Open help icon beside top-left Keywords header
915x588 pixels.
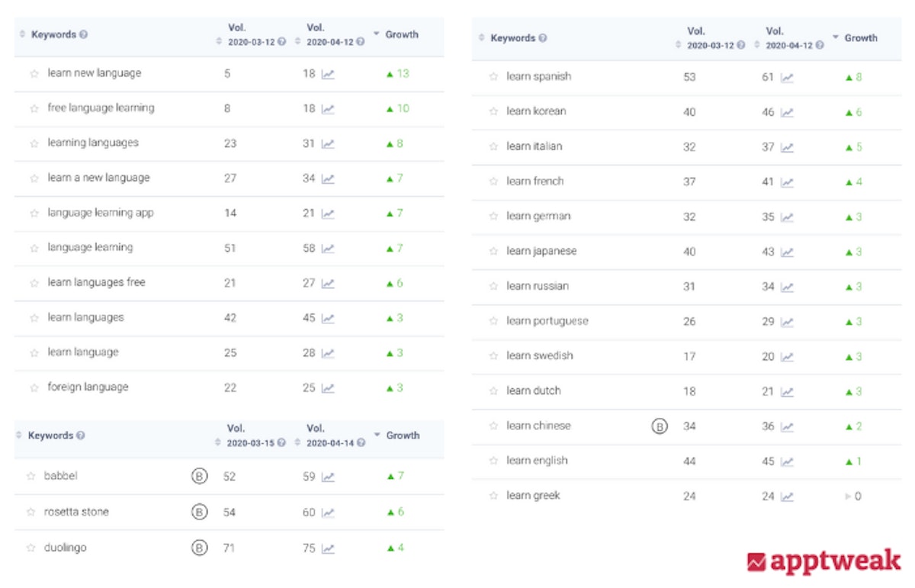(83, 35)
